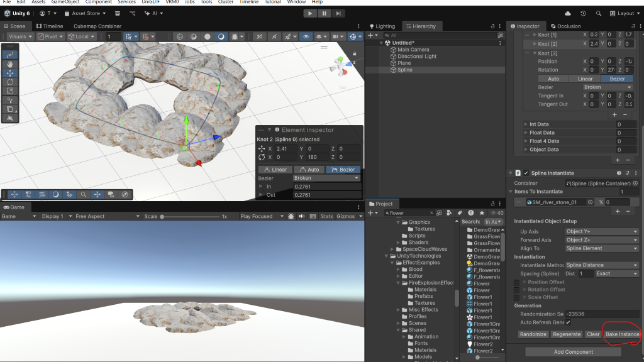This screenshot has height=362, width=644.
Task: Open the Instantiate Method dropdown
Action: click(602, 265)
